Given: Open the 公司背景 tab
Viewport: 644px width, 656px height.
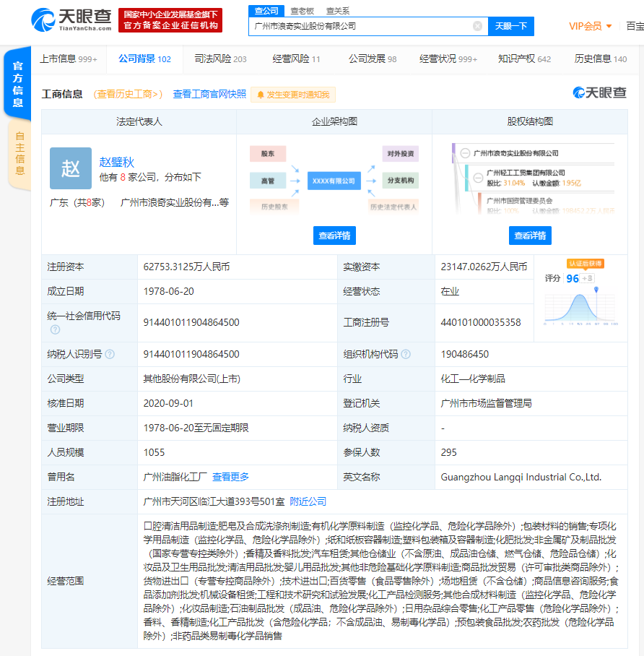Looking at the screenshot, I should click(144, 59).
